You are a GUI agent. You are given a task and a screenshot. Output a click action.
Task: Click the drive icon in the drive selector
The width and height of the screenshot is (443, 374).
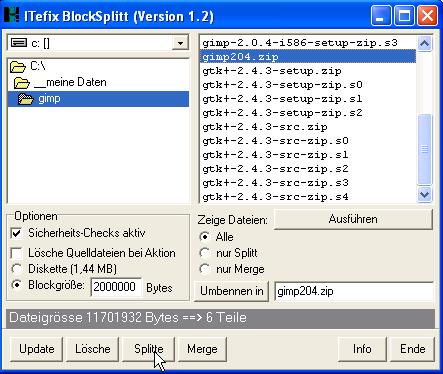pos(19,43)
